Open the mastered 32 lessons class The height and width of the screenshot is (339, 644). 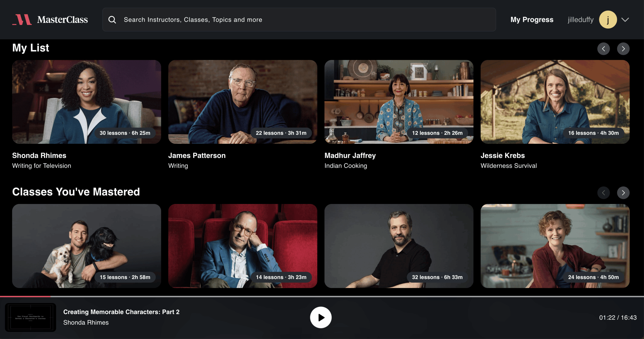(x=399, y=246)
